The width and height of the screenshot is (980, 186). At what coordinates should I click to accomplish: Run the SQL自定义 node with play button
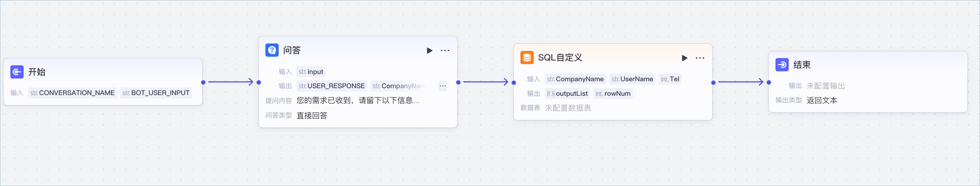(x=684, y=58)
